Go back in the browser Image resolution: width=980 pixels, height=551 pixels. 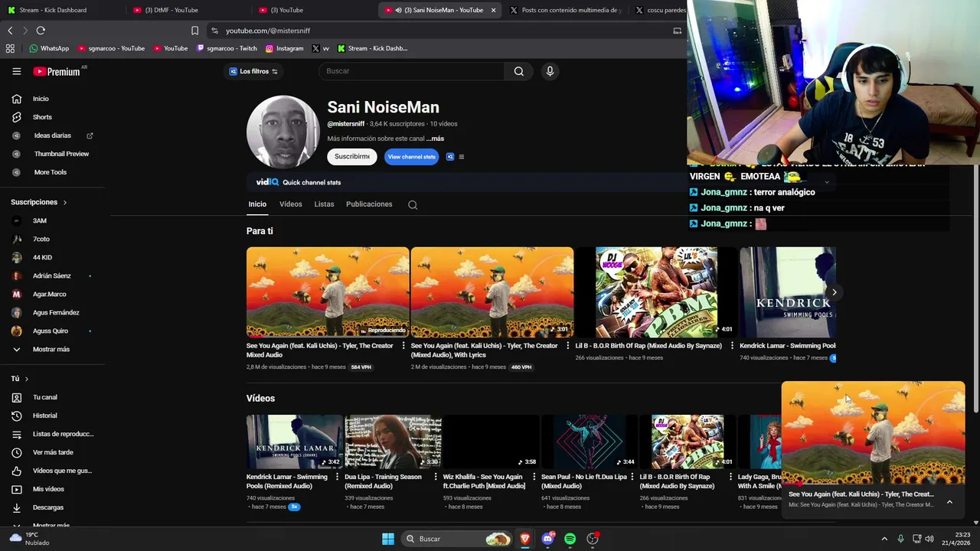pyautogui.click(x=10, y=31)
